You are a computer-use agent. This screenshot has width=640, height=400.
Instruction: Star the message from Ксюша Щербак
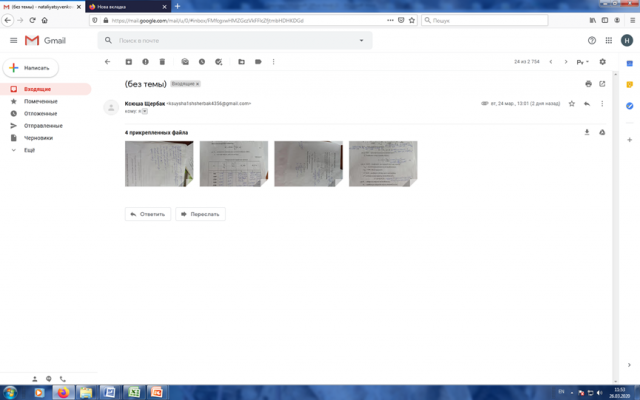(571, 104)
